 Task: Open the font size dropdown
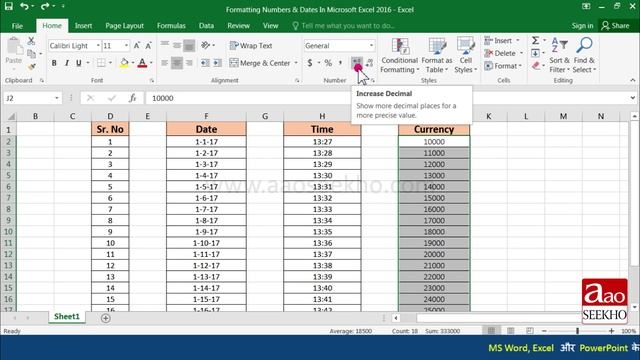pos(127,45)
